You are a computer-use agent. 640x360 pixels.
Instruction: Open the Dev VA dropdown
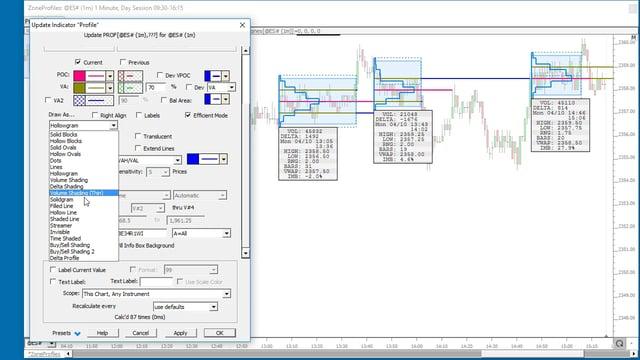231,87
